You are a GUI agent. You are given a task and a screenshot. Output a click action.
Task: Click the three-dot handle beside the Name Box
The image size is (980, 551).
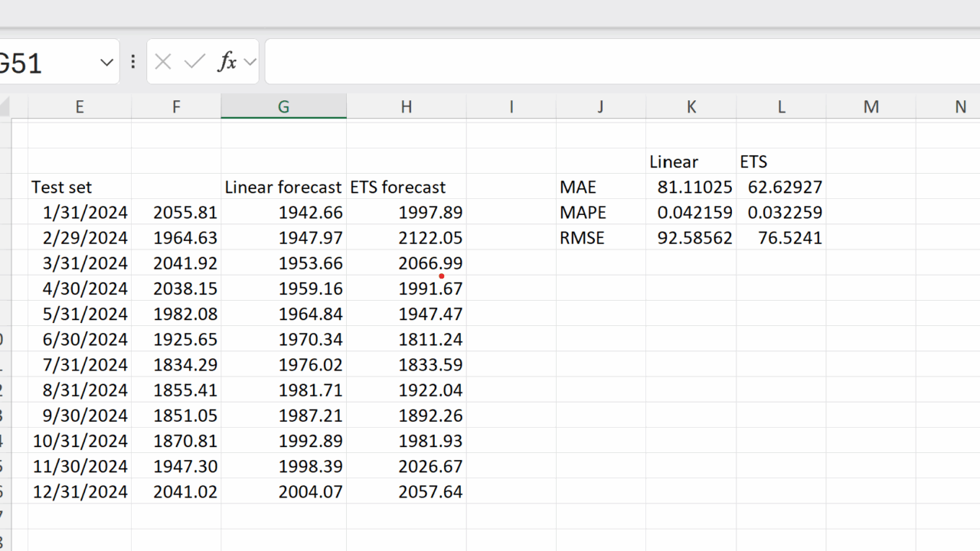pos(133,62)
